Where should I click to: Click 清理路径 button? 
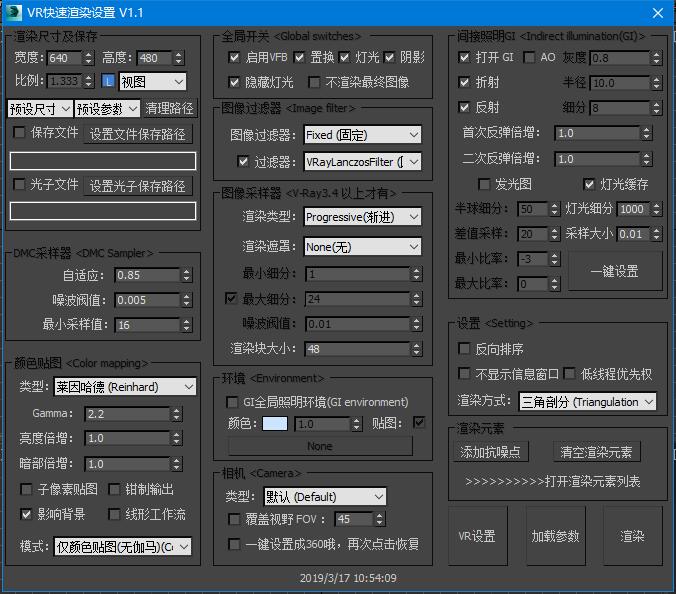tap(169, 109)
